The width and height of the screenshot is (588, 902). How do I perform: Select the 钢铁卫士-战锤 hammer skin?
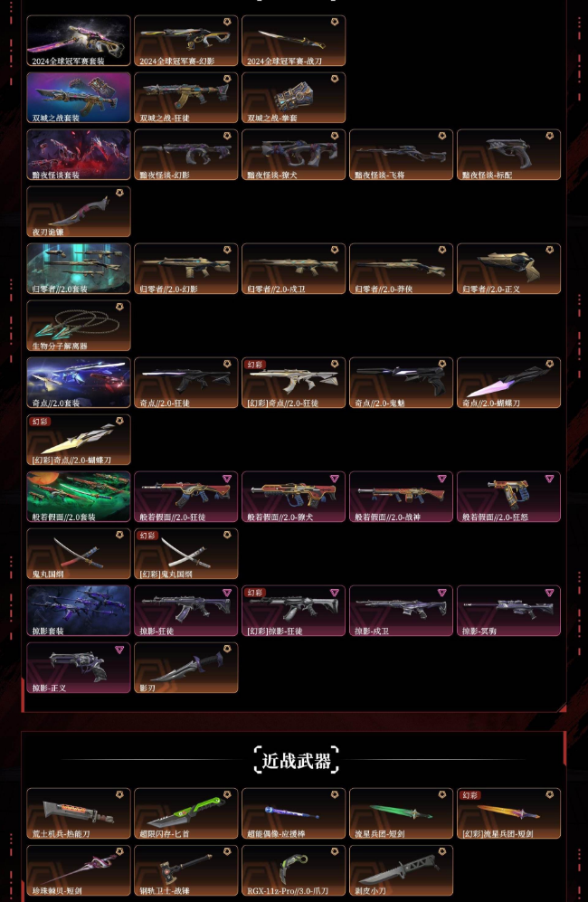185,870
